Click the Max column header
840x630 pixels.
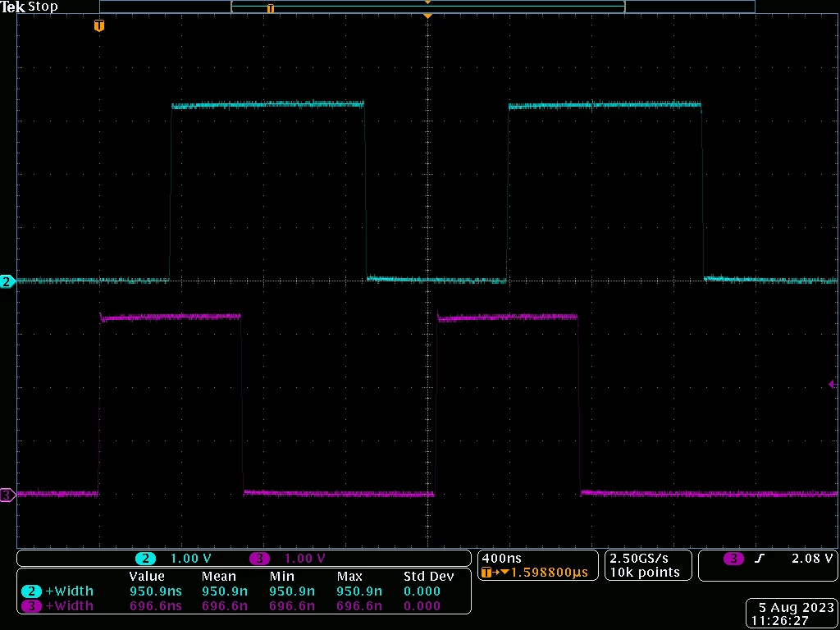tap(349, 577)
